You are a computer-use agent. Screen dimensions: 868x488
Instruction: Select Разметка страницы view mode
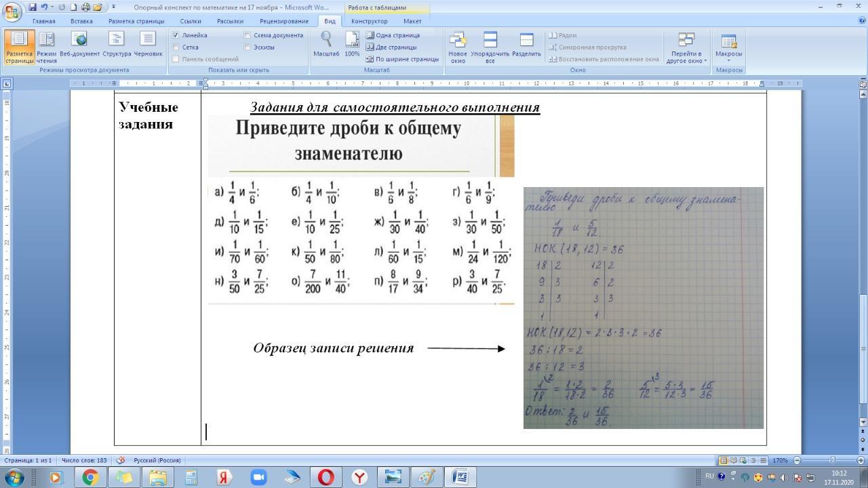tap(19, 47)
